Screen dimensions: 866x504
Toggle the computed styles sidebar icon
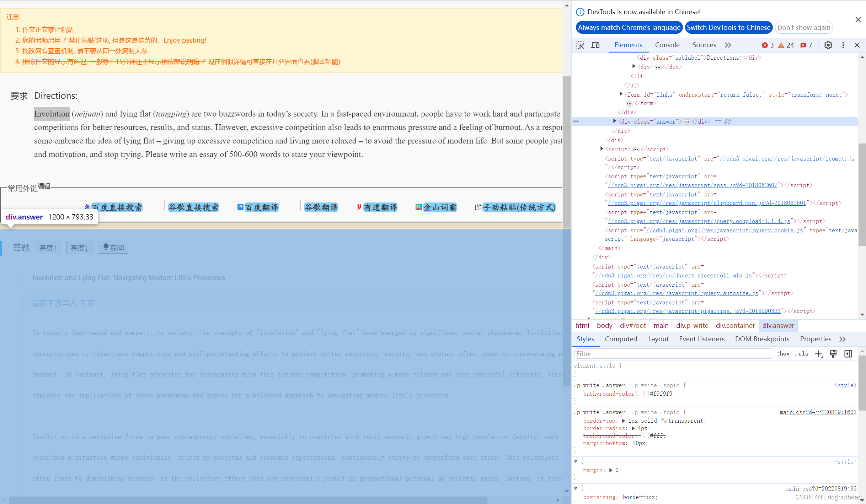(848, 354)
